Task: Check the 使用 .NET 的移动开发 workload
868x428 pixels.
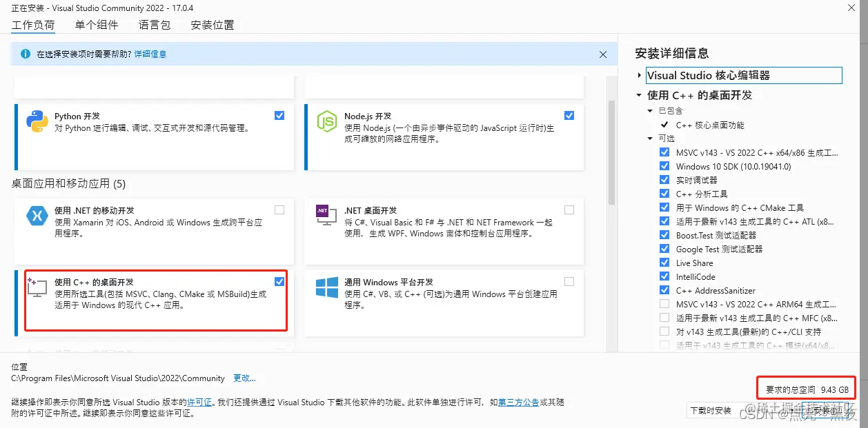Action: pyautogui.click(x=279, y=210)
